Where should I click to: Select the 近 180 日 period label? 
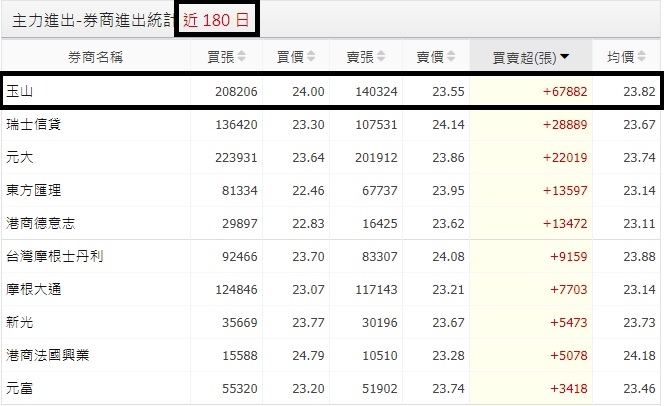tap(216, 20)
